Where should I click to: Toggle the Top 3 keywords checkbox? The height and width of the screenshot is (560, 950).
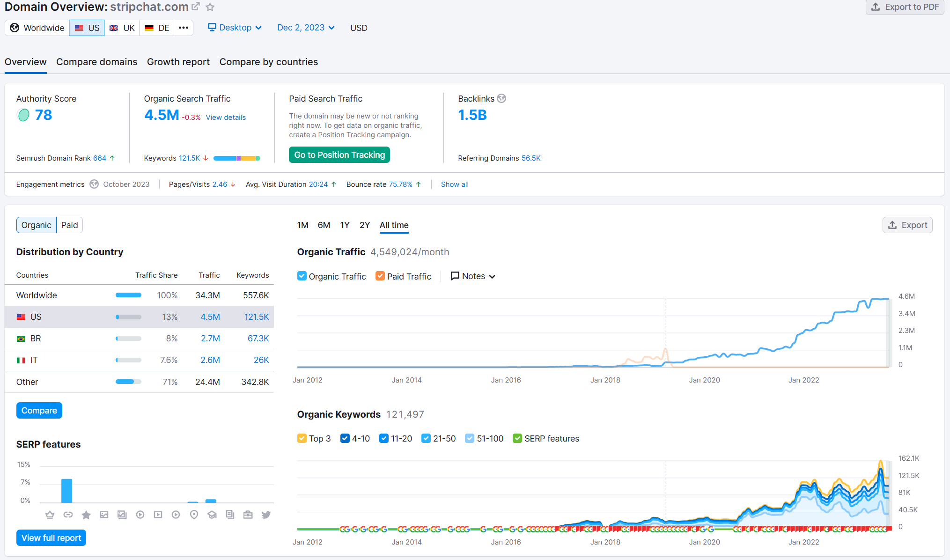(302, 438)
